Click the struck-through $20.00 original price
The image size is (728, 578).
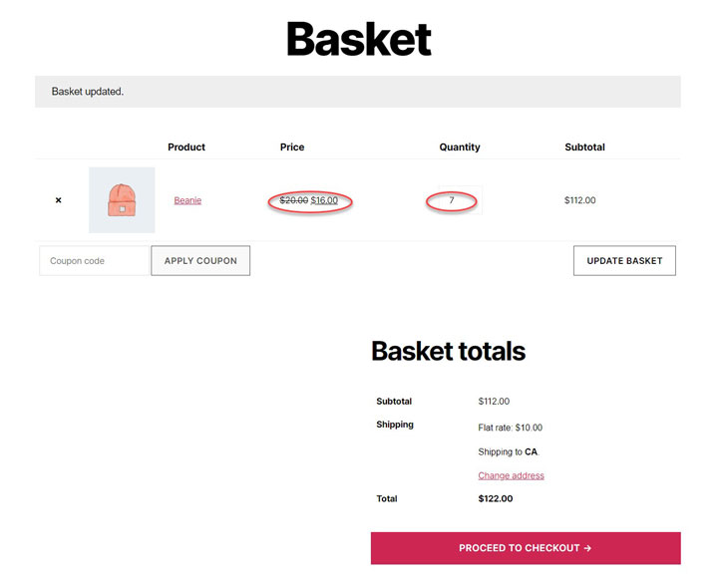coord(294,200)
